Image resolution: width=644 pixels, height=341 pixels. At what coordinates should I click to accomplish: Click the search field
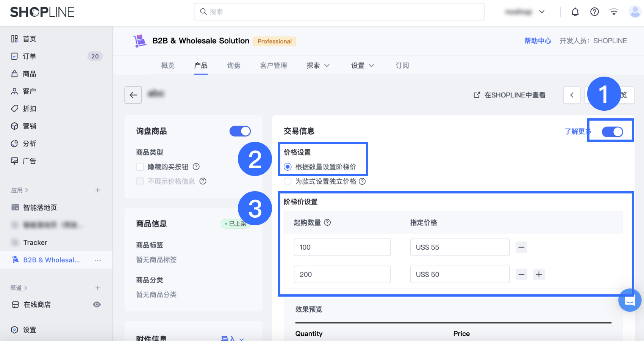339,12
